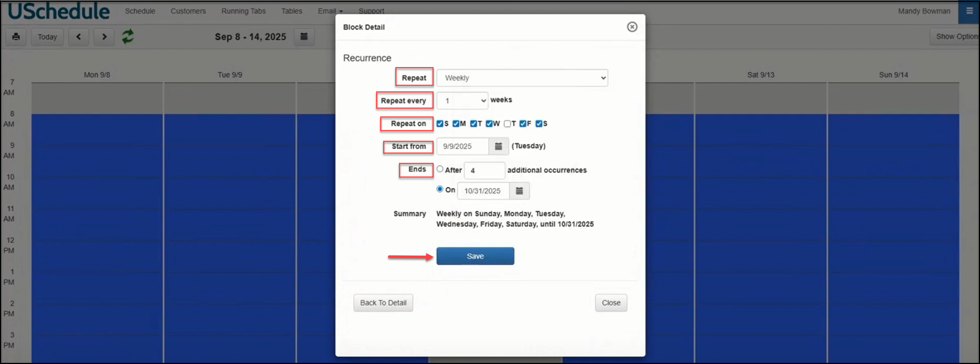This screenshot has height=364, width=980.
Task: Click the Sun 9/14 column header
Action: tap(893, 75)
